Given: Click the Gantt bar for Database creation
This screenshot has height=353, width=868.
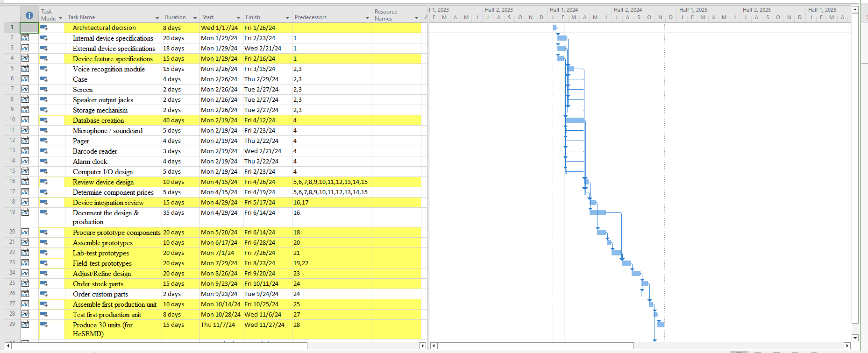Looking at the screenshot, I should pos(575,120).
